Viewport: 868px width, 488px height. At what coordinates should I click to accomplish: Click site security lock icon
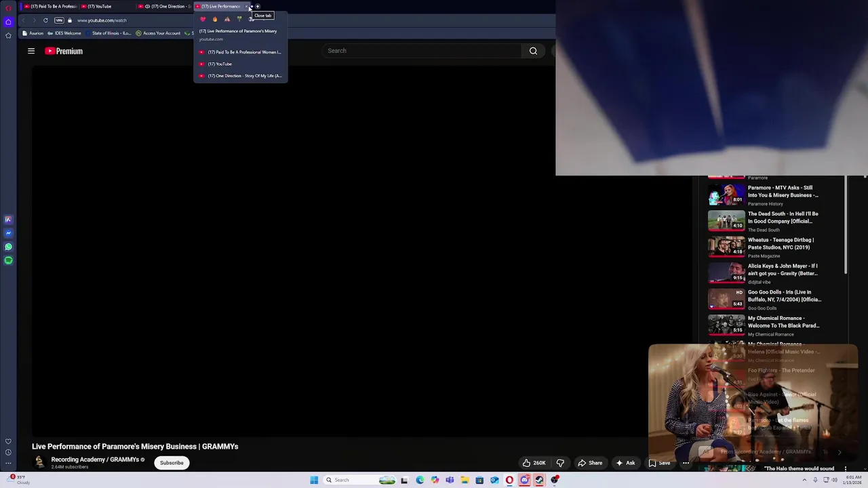(x=69, y=20)
